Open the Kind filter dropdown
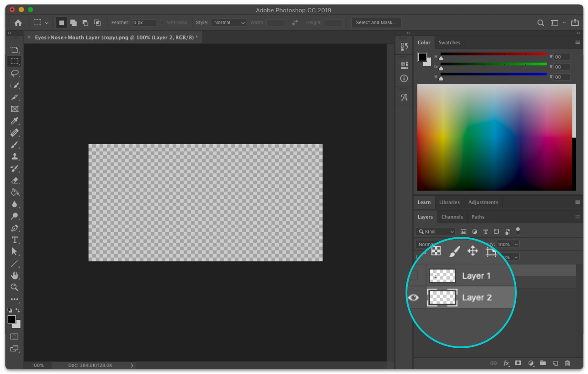 click(435, 232)
